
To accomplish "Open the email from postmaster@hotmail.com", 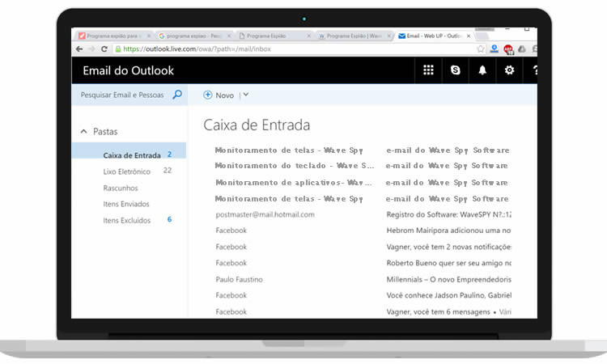I will [x=265, y=214].
